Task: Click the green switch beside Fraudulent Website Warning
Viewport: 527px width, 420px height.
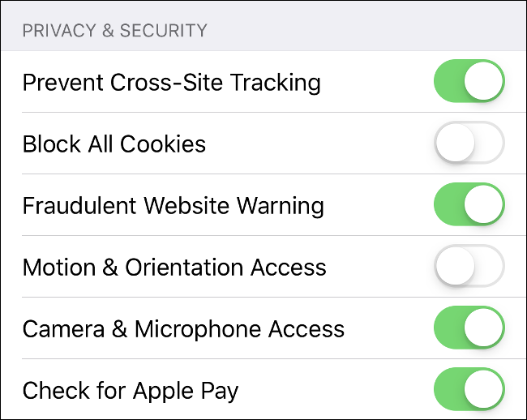Action: [469, 205]
